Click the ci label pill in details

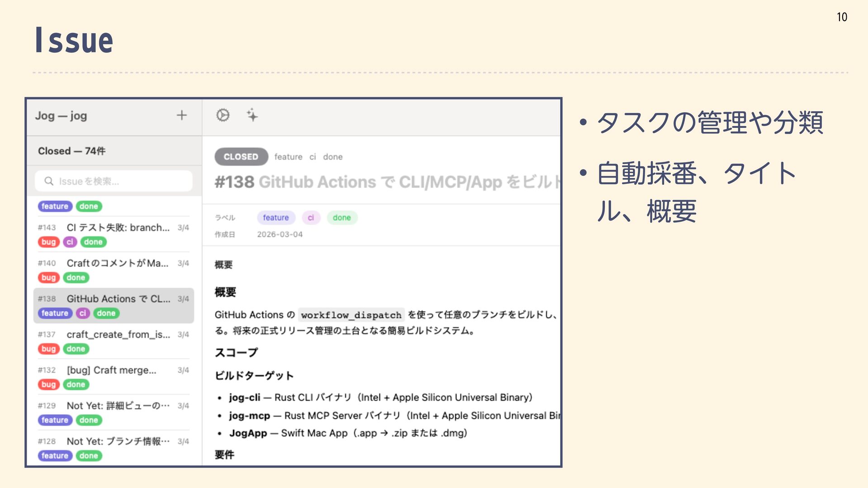(x=311, y=218)
